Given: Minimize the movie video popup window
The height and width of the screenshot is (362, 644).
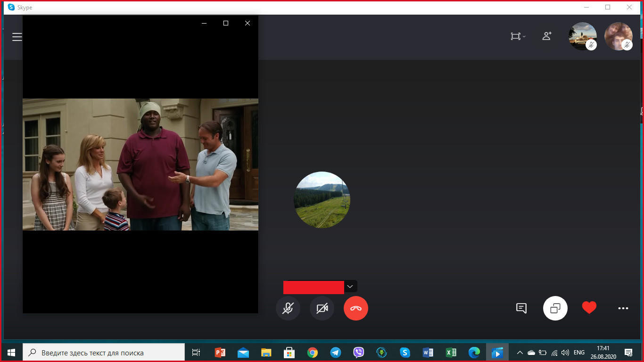Looking at the screenshot, I should (x=204, y=23).
